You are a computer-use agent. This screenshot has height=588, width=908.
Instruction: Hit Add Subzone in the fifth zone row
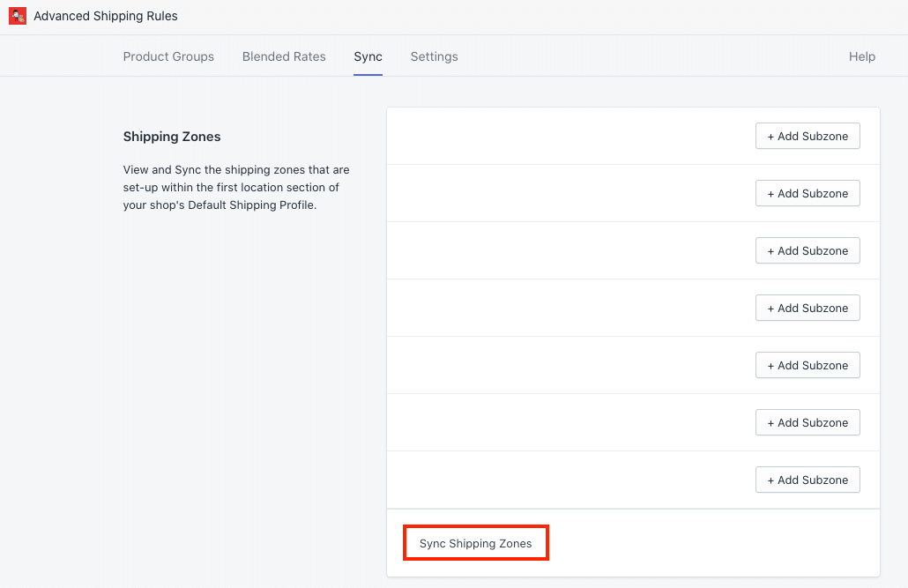click(x=807, y=365)
